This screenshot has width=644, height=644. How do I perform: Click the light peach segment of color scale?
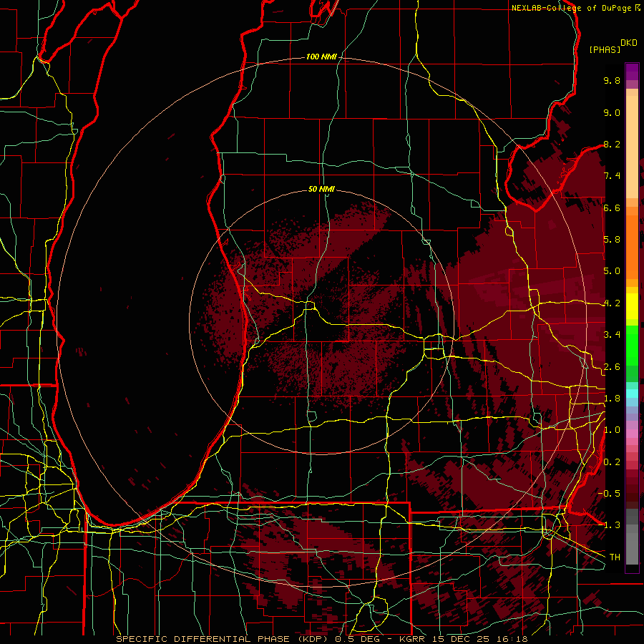tap(632, 147)
